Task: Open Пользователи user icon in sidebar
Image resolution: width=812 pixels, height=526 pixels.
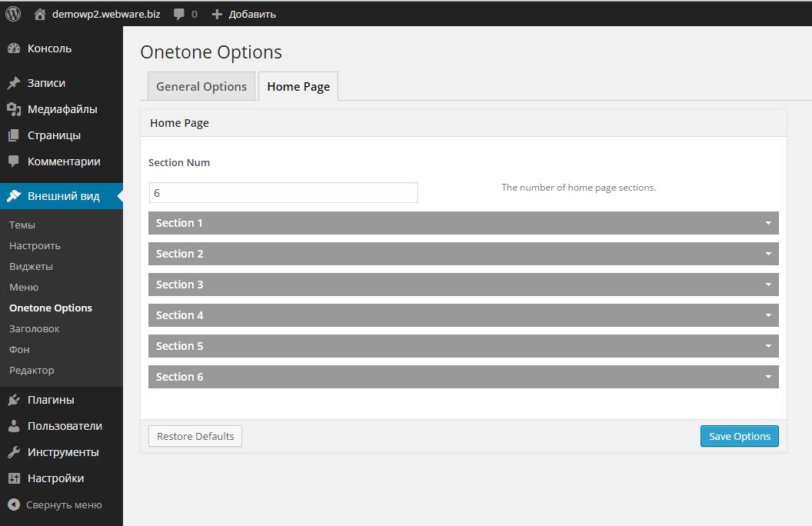Action: (14, 426)
